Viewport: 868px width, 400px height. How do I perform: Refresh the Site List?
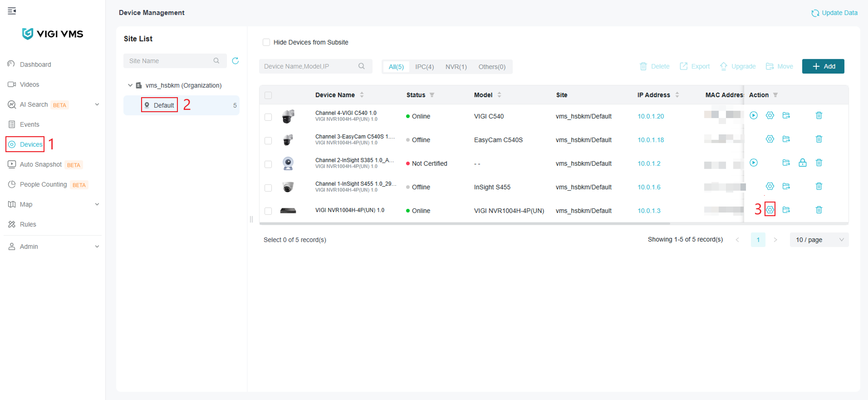[x=235, y=61]
